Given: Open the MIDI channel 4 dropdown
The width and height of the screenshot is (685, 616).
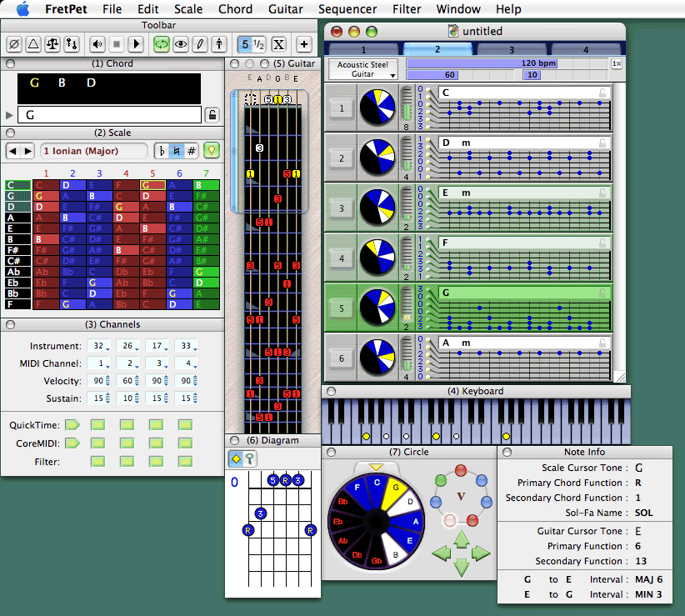Looking at the screenshot, I should click(186, 363).
